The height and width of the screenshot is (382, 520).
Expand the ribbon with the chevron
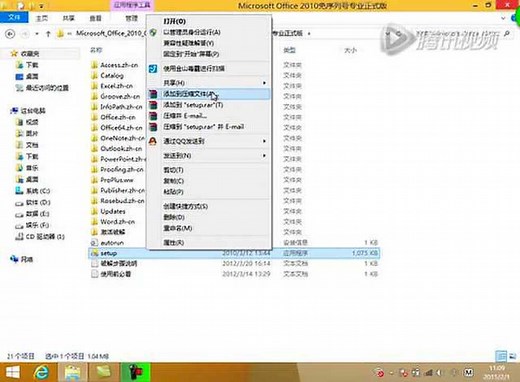coord(503,18)
